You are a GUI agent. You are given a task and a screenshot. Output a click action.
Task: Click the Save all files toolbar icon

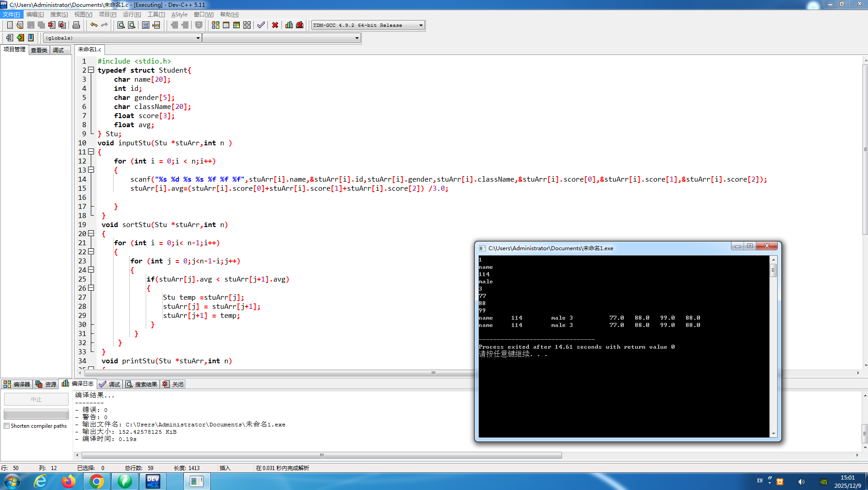point(41,25)
